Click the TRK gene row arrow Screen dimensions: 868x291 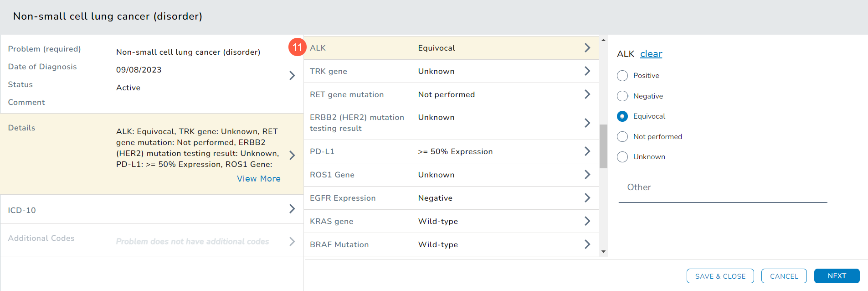tap(587, 71)
